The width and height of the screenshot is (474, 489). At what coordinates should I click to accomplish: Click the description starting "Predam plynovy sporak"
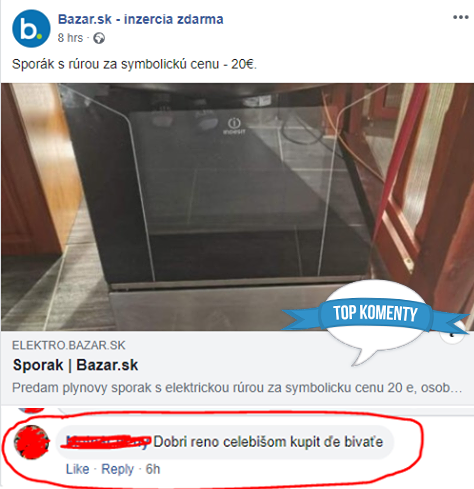pos(237,388)
